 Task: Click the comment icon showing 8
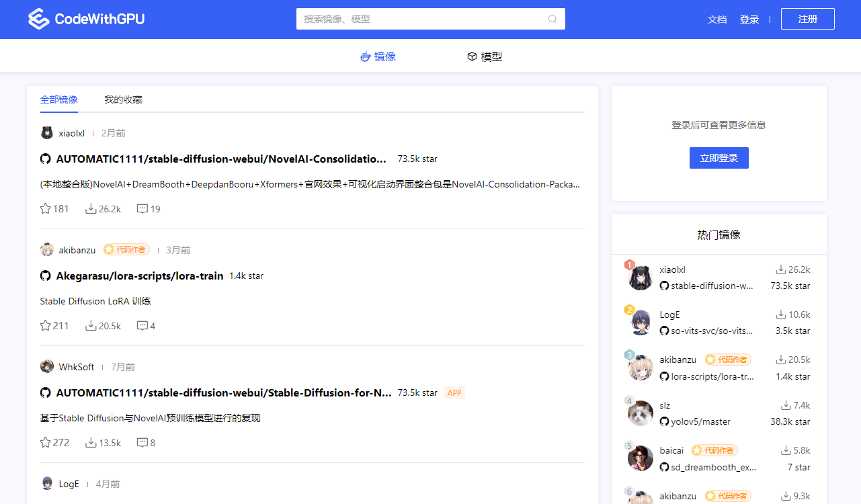142,443
